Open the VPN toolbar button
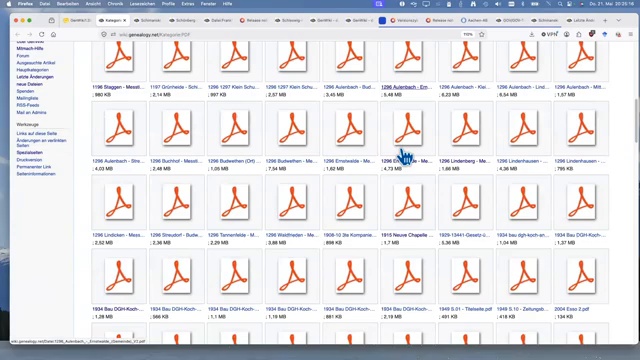The height and width of the screenshot is (360, 640). [x=549, y=35]
